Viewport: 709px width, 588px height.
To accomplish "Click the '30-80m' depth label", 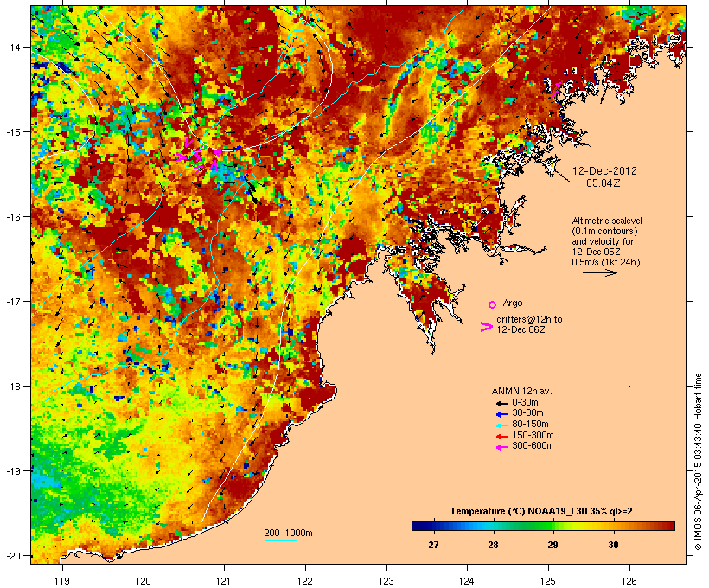I will (527, 413).
